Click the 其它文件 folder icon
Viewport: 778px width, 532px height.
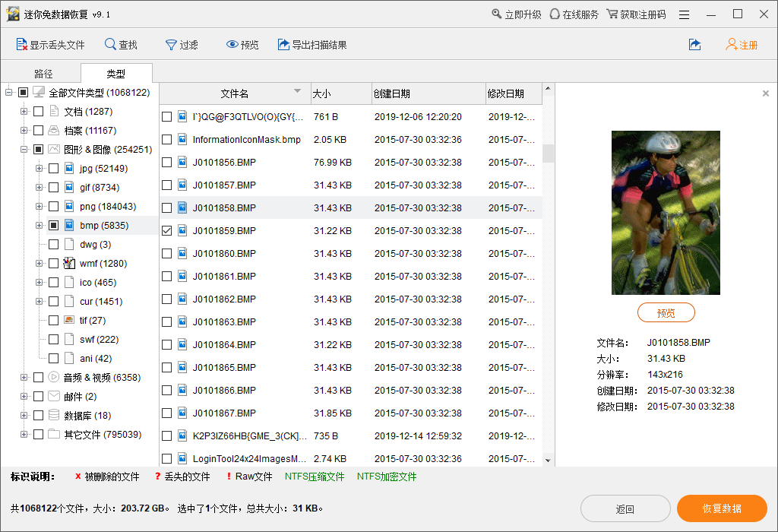click(54, 434)
